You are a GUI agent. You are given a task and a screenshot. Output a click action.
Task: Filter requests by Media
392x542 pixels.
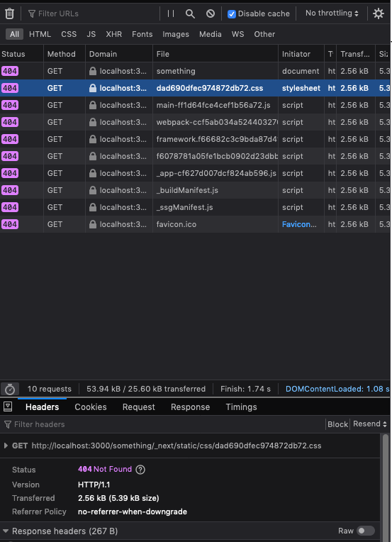[x=211, y=34]
